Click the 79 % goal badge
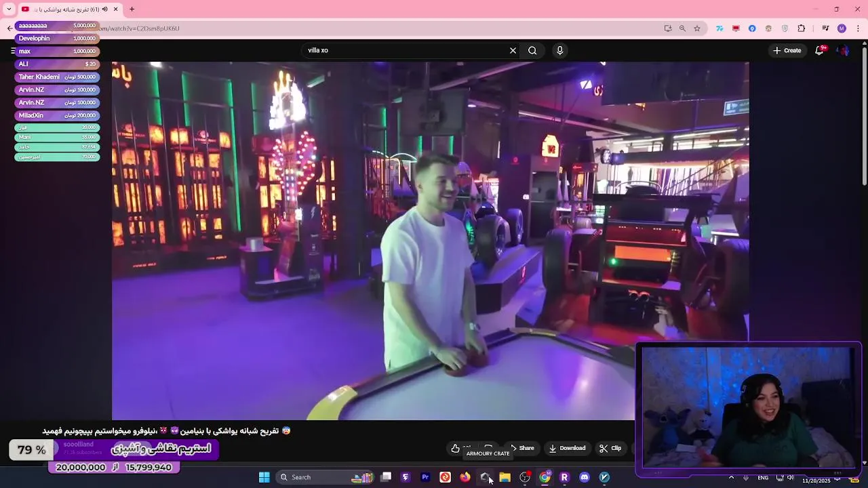This screenshot has height=488, width=868. pyautogui.click(x=31, y=450)
